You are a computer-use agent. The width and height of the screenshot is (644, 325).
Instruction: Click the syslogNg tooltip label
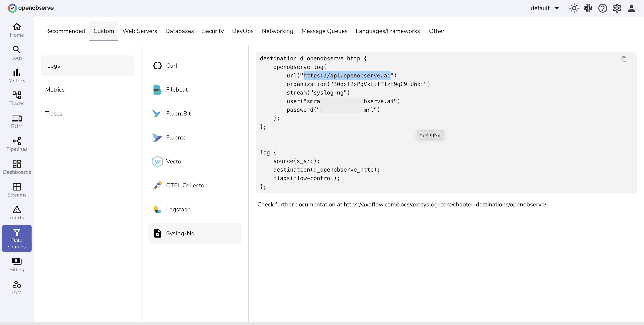point(430,135)
